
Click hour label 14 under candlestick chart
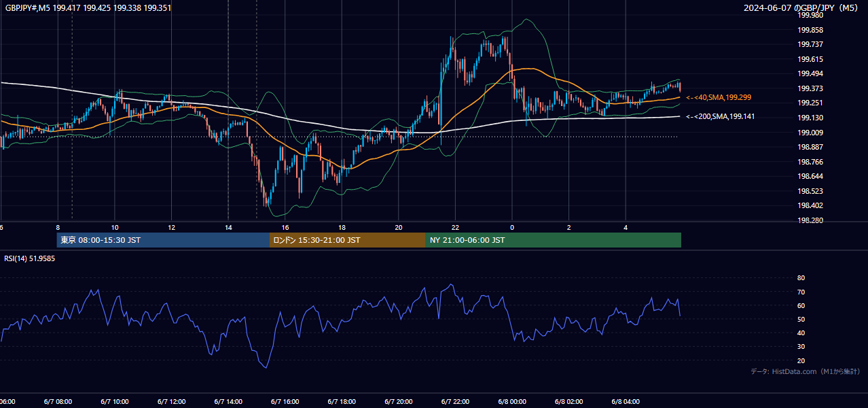(228, 228)
